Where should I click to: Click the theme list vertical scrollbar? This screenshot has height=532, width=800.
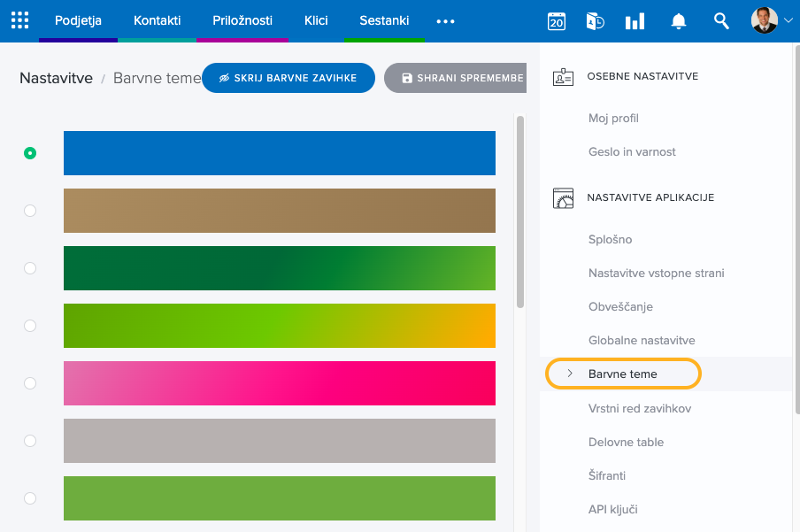pyautogui.click(x=519, y=212)
